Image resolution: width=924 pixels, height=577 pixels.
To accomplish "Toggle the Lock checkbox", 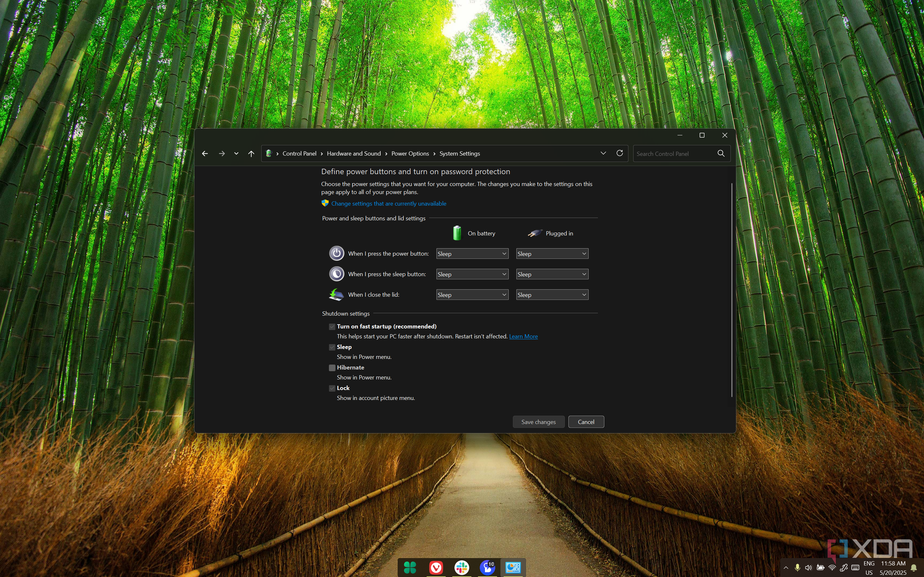I will coord(332,388).
